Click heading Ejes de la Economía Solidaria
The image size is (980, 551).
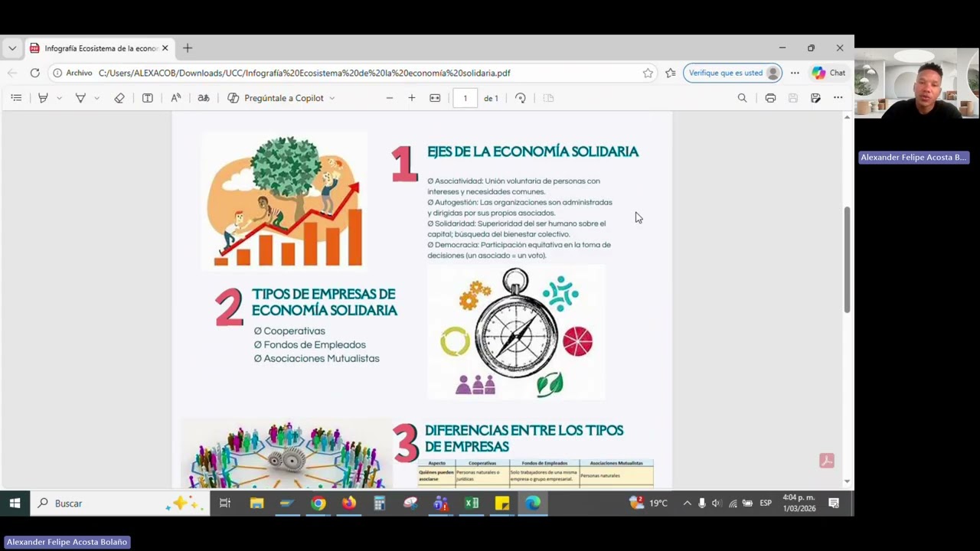coord(533,152)
